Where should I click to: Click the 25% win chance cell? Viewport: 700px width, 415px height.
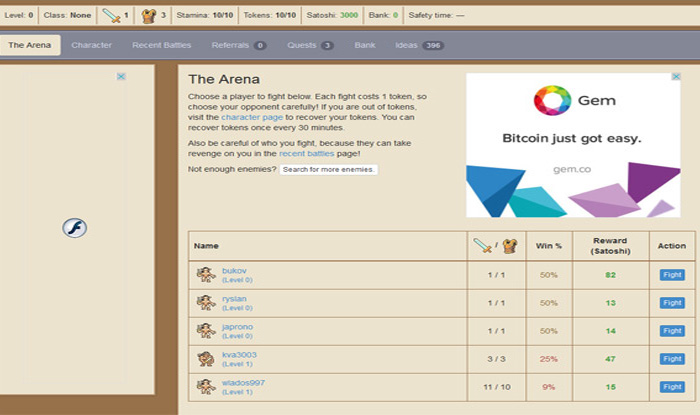click(x=549, y=359)
